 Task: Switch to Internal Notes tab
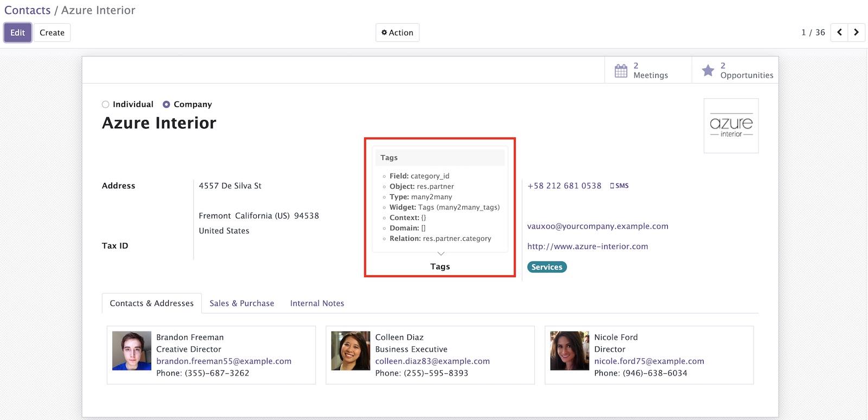point(317,303)
